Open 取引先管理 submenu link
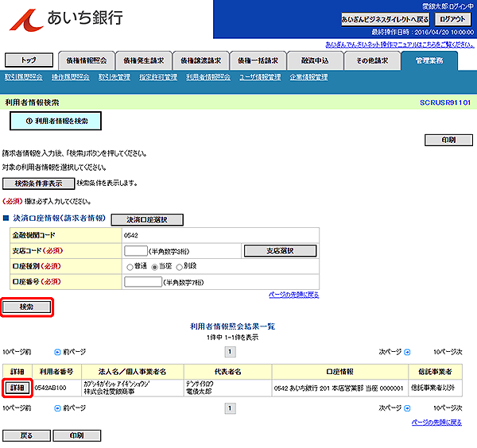 coord(114,77)
